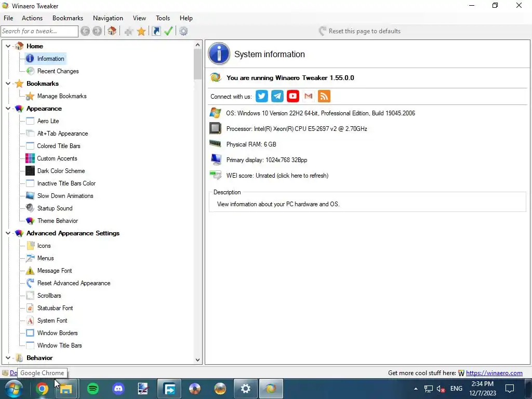The height and width of the screenshot is (399, 532).
Task: Open the Windows Start button
Action: [14, 389]
